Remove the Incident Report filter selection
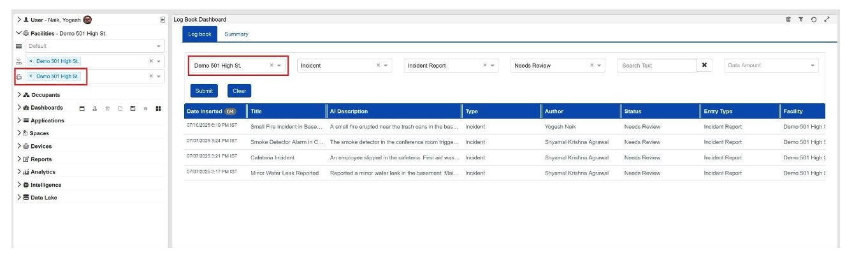This screenshot has height=269, width=868. (x=484, y=66)
